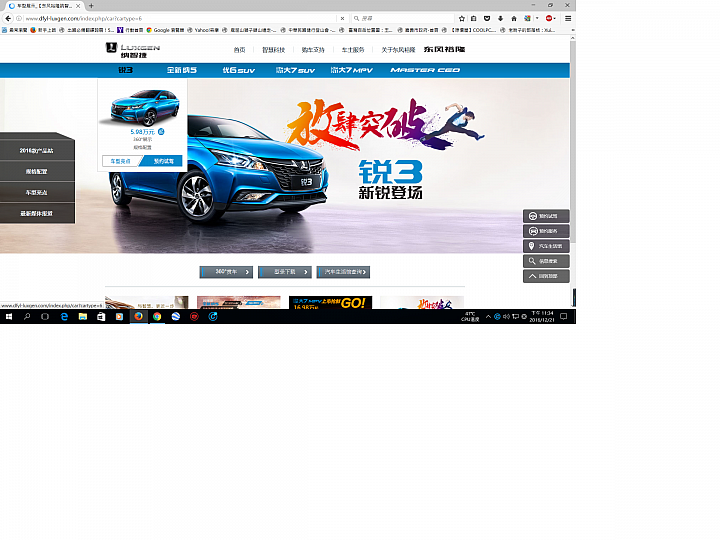Open 2016款产品站 in left side menu
Screen dimensions: 720x540
coord(37,151)
